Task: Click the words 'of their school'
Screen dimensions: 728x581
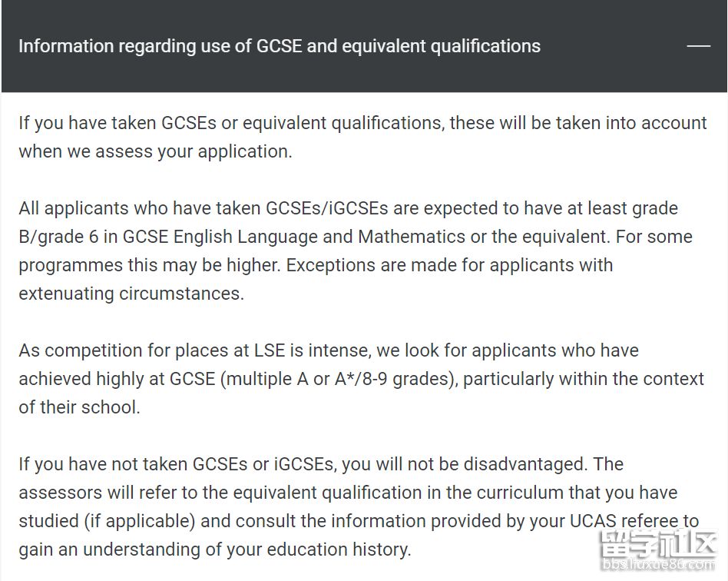Action: pyautogui.click(x=78, y=407)
